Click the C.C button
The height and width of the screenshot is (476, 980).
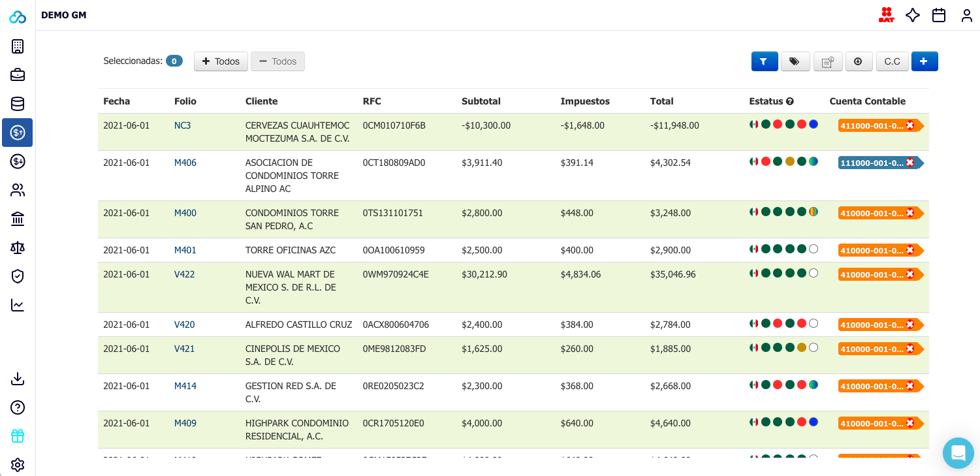[x=892, y=61]
